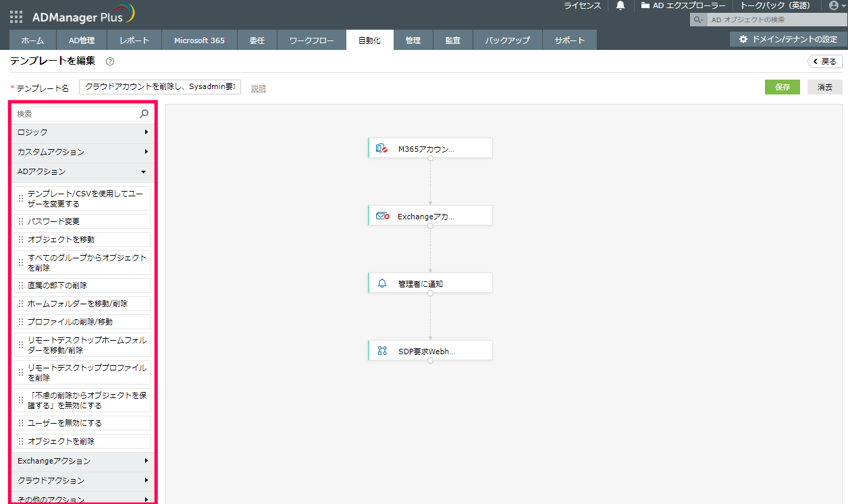Click the output connector circle under SDP要求Webh node

tap(430, 361)
